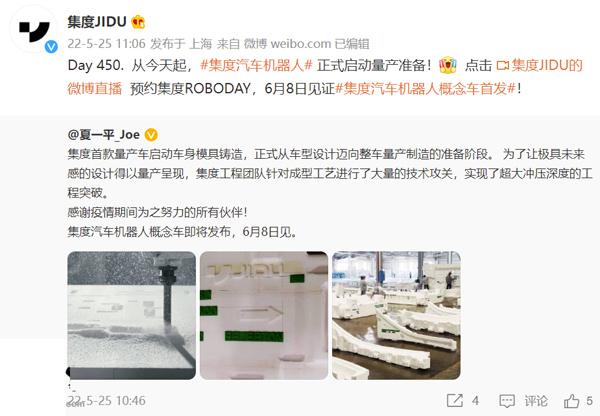Open the comment bubble icon
The height and width of the screenshot is (416, 600).
(507, 401)
